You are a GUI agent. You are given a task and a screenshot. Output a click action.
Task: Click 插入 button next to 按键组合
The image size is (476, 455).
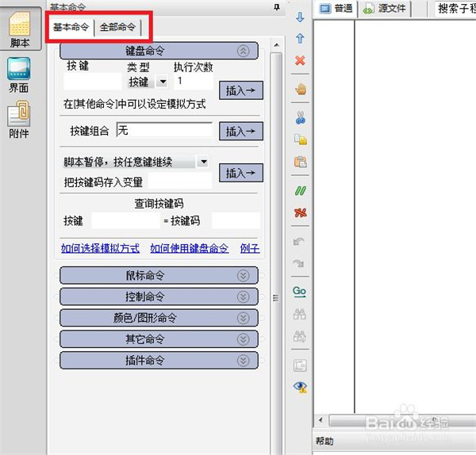pyautogui.click(x=241, y=132)
